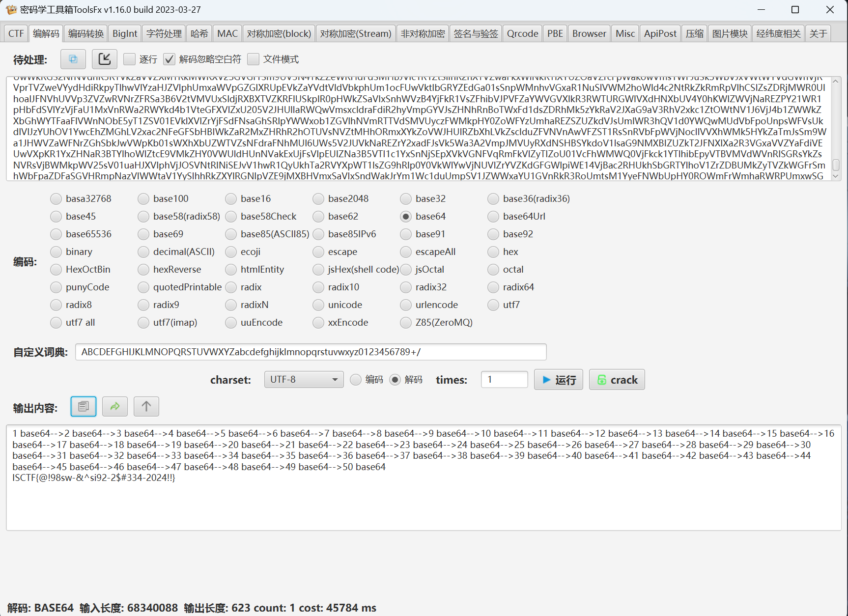Click the times input field
Image resolution: width=848 pixels, height=616 pixels.
[505, 380]
